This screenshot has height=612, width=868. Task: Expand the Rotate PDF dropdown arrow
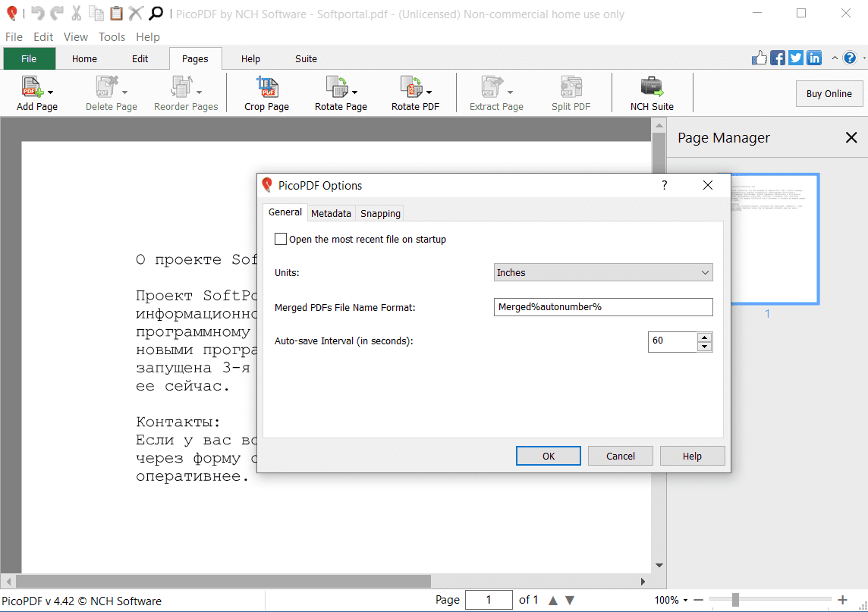point(429,93)
